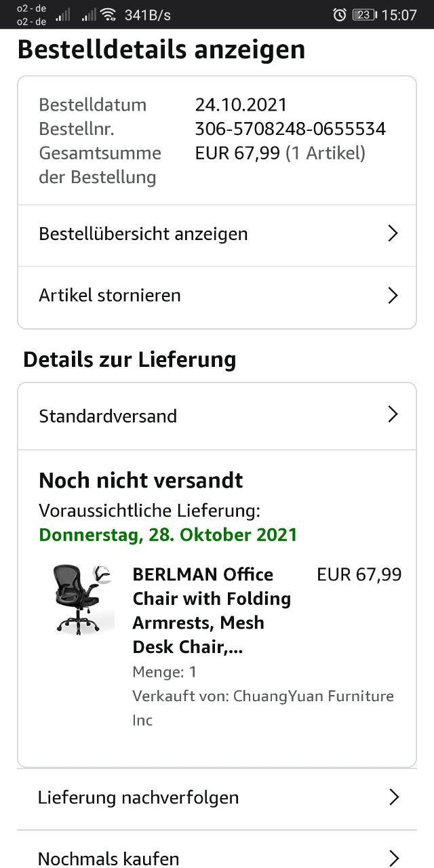
Task: Tap the Nochmals kaufen chevron arrow
Action: click(x=394, y=859)
